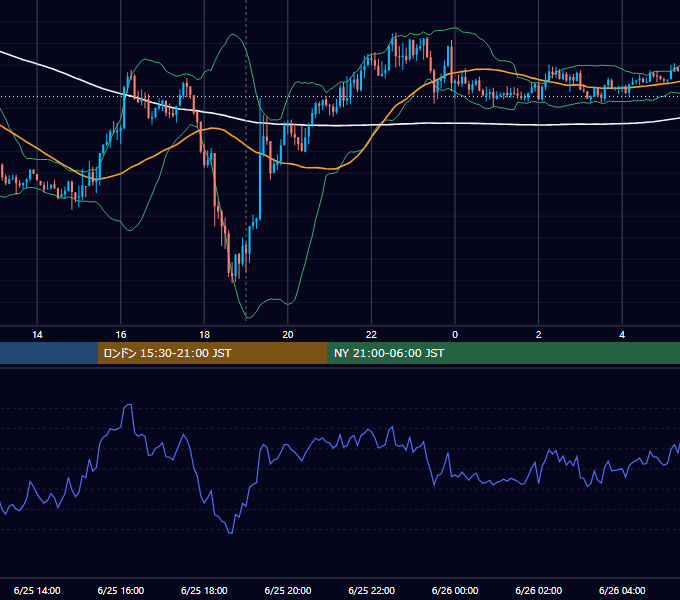Click the 6/26 00:00 label on indicator axis
Screen dimensions: 680x600
pyautogui.click(x=455, y=590)
